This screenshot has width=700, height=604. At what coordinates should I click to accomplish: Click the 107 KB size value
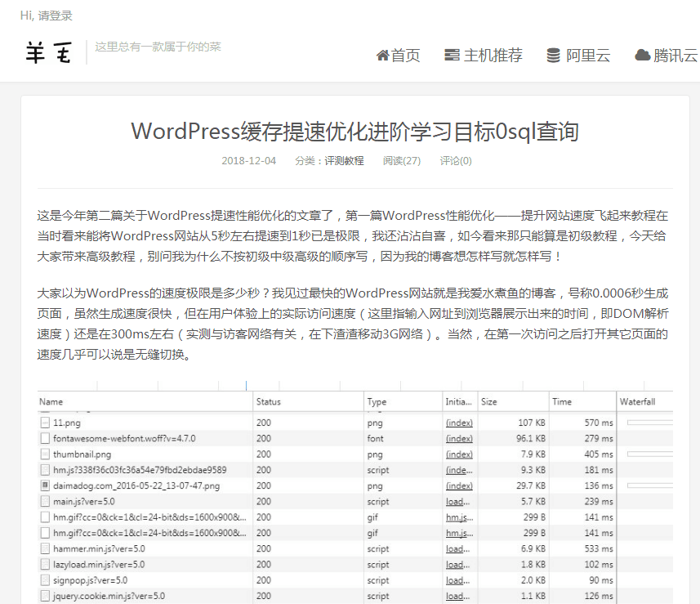pyautogui.click(x=531, y=423)
